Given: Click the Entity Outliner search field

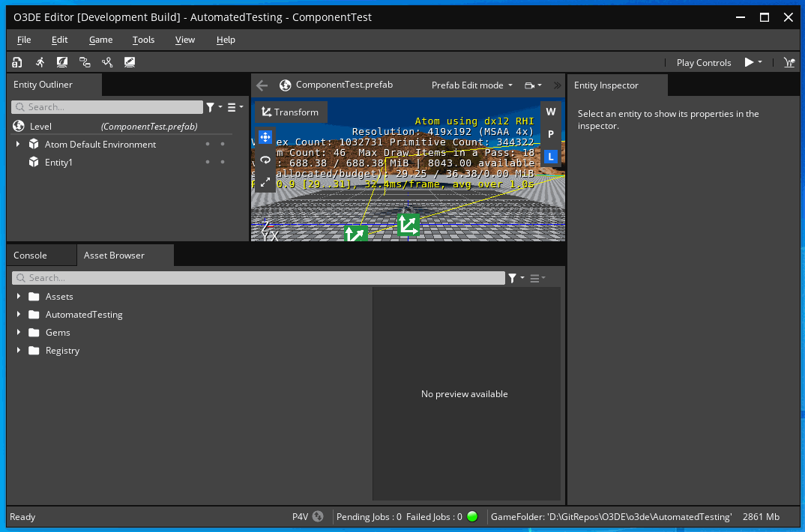Looking at the screenshot, I should click(107, 106).
